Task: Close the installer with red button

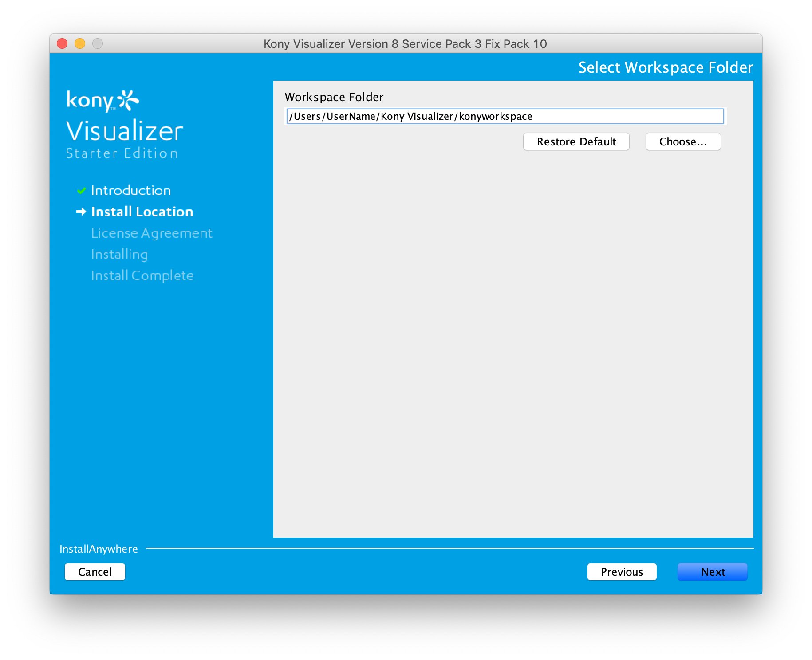Action: pos(62,43)
